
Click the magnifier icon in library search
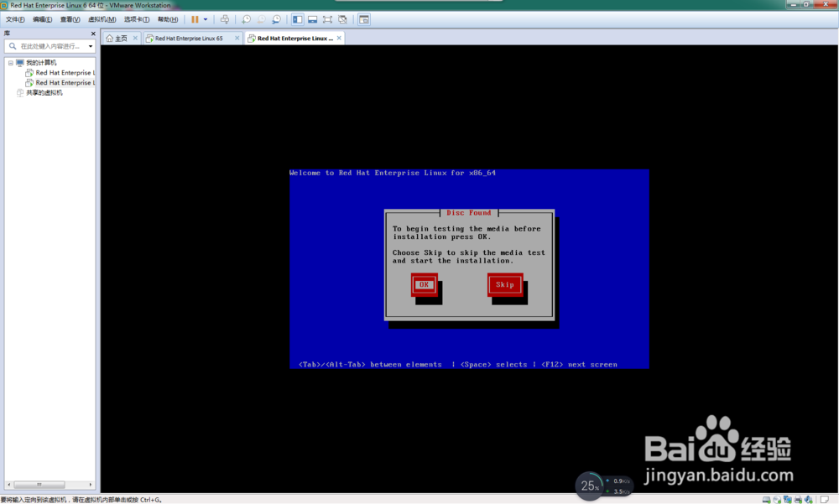[x=13, y=46]
